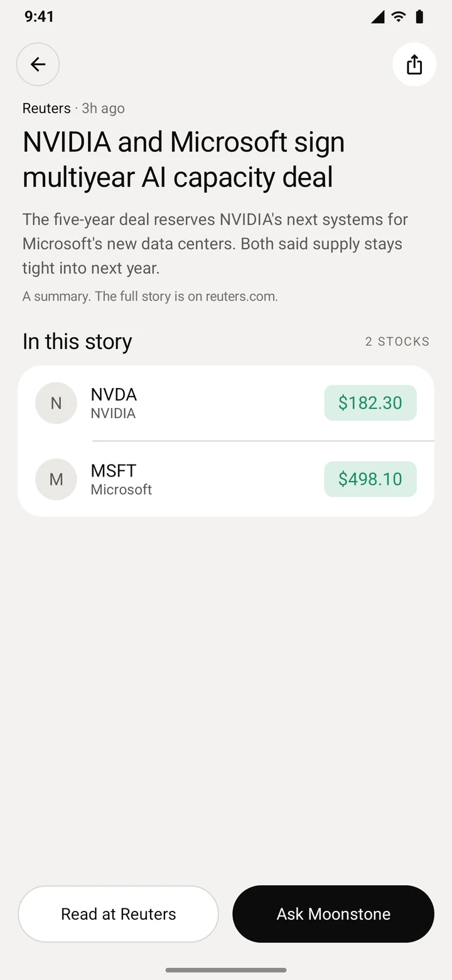Open the MSFT price chip $498.10
The width and height of the screenshot is (452, 980).
click(370, 479)
